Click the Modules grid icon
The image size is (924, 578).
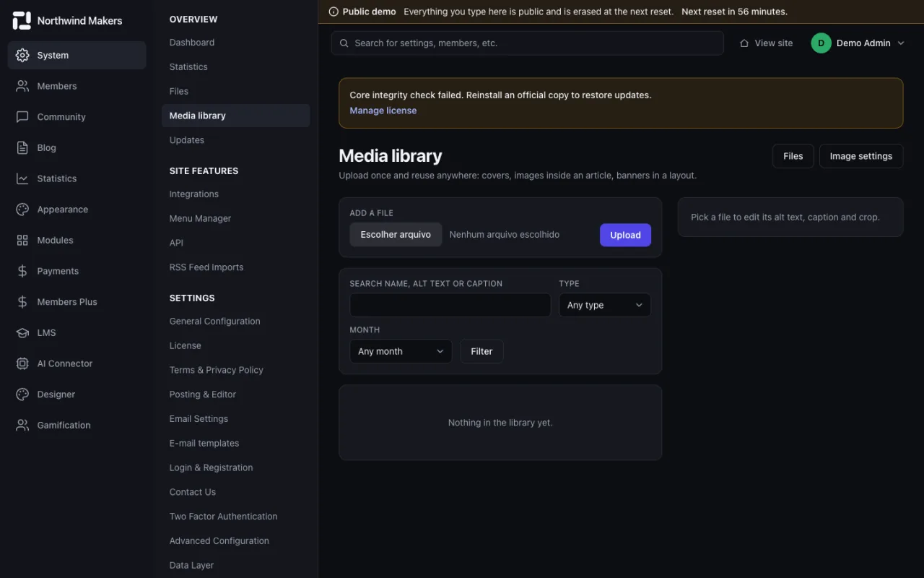click(22, 240)
